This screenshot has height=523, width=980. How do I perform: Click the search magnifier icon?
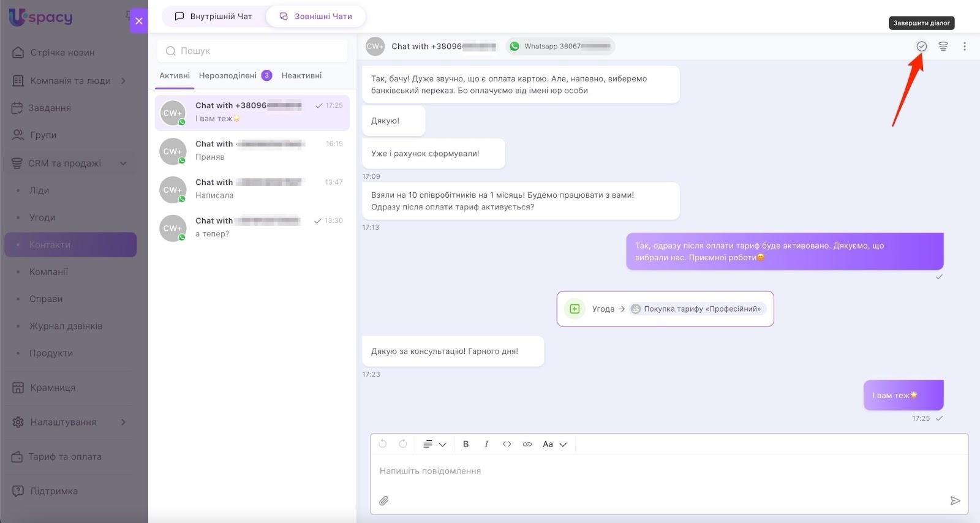[171, 51]
